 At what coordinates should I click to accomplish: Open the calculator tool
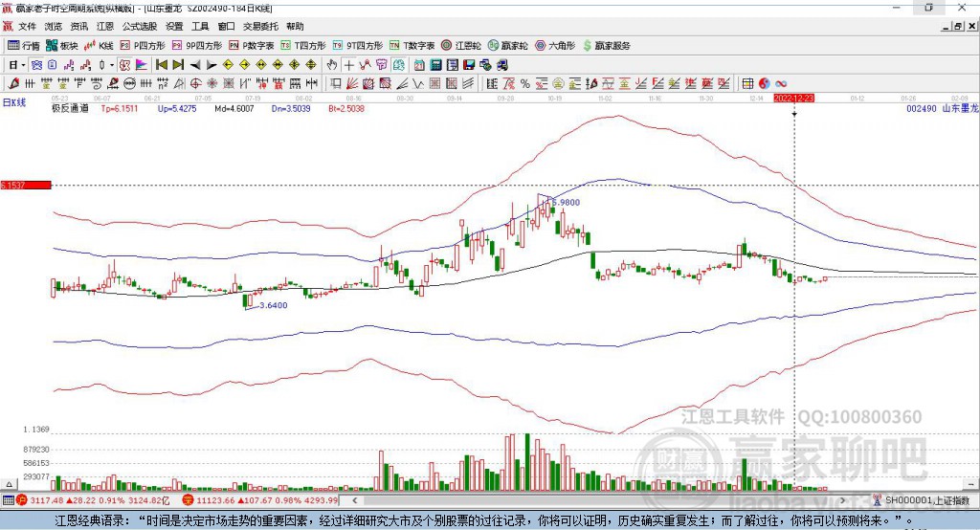tap(436, 65)
